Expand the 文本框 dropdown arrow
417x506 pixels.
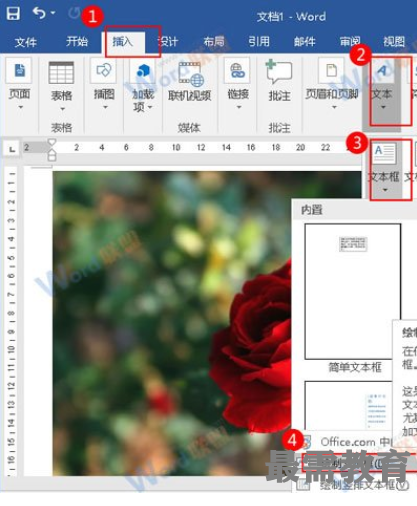pyautogui.click(x=385, y=190)
